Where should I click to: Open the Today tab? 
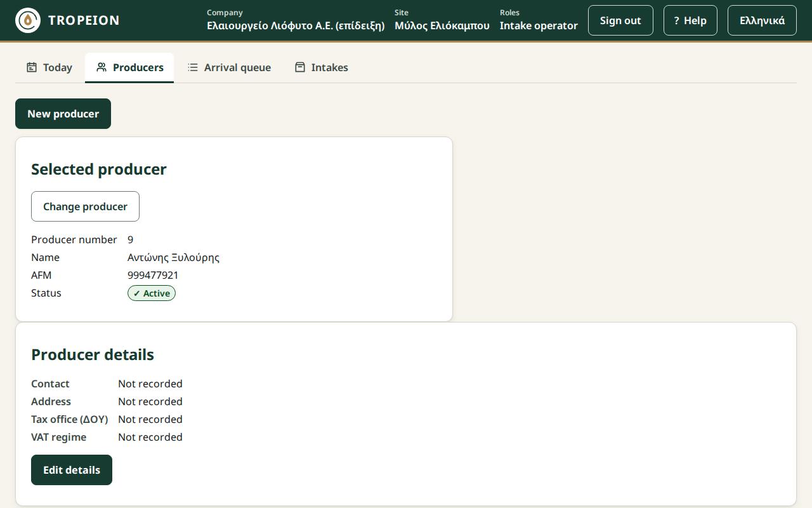(49, 67)
